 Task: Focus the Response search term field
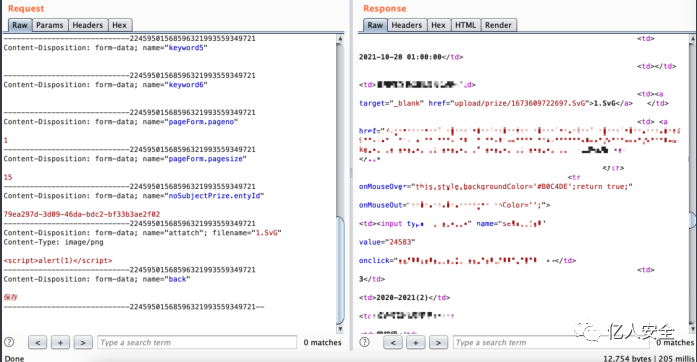(x=550, y=342)
